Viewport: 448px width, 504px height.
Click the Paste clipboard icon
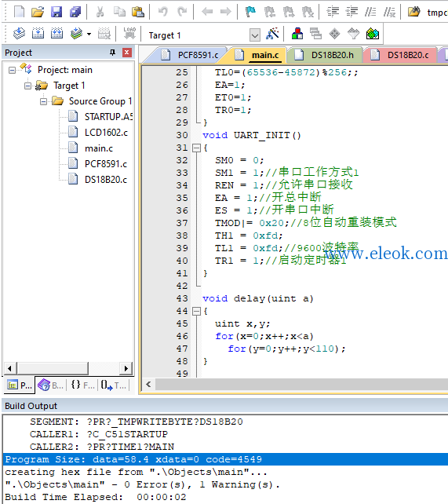138,13
